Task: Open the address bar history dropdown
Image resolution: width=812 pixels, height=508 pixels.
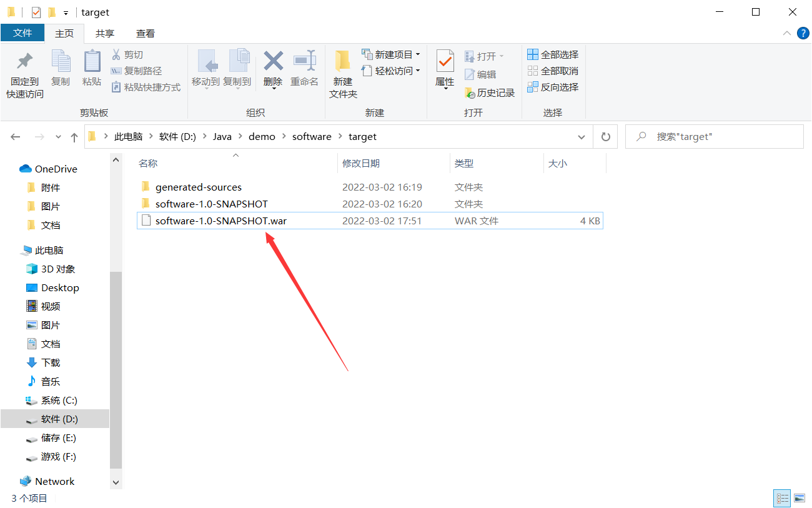Action: (582, 137)
